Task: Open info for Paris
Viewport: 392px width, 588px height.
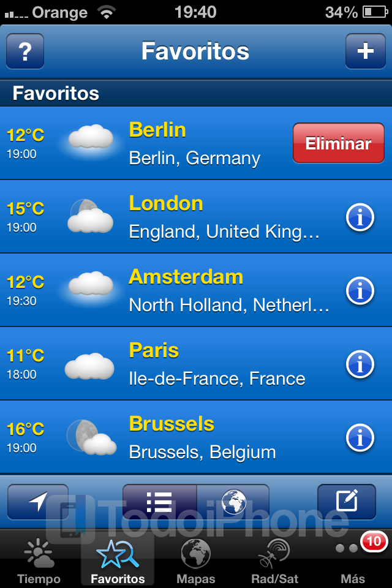Action: [360, 364]
